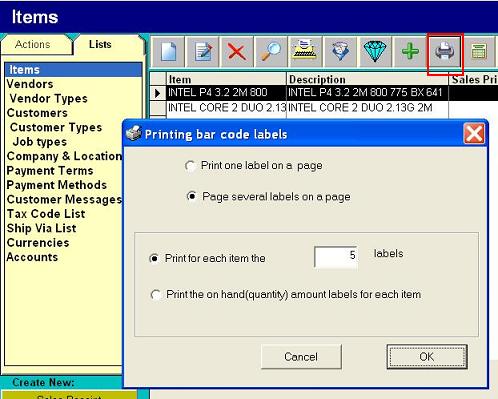Click the Description column header
Viewport: 498px width, 399px height.
pos(367,79)
